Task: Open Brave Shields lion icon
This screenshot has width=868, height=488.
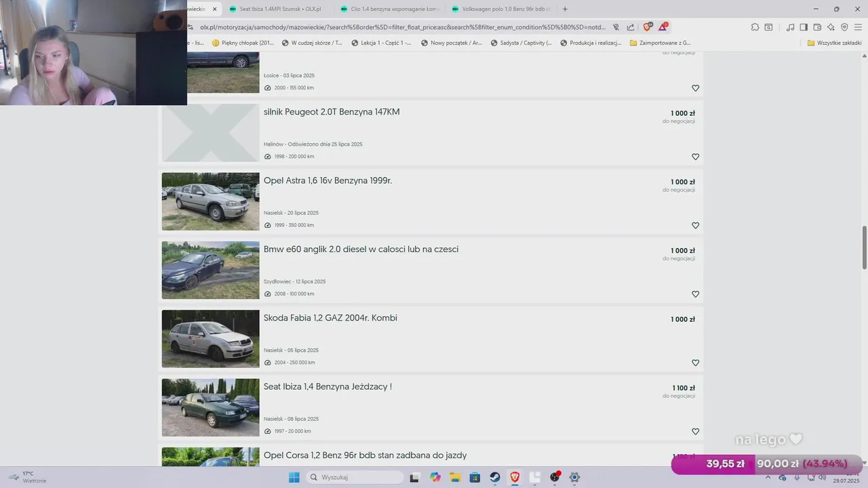Action: pos(647,27)
